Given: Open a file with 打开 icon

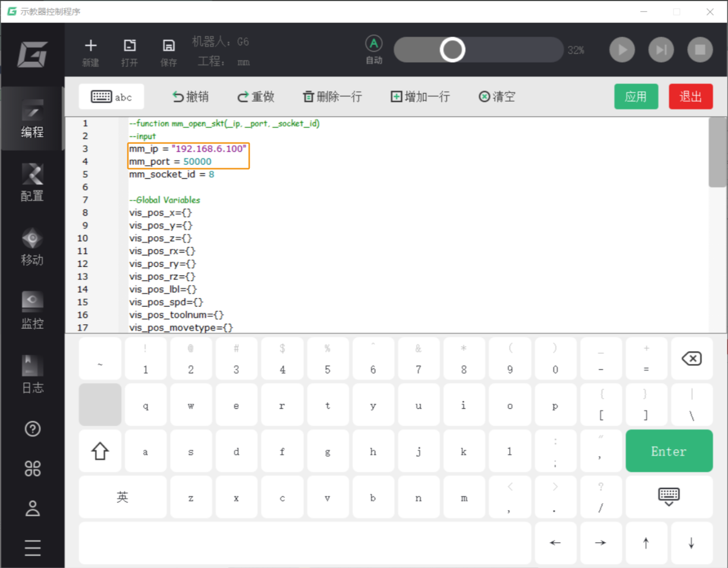Looking at the screenshot, I should pos(129,52).
